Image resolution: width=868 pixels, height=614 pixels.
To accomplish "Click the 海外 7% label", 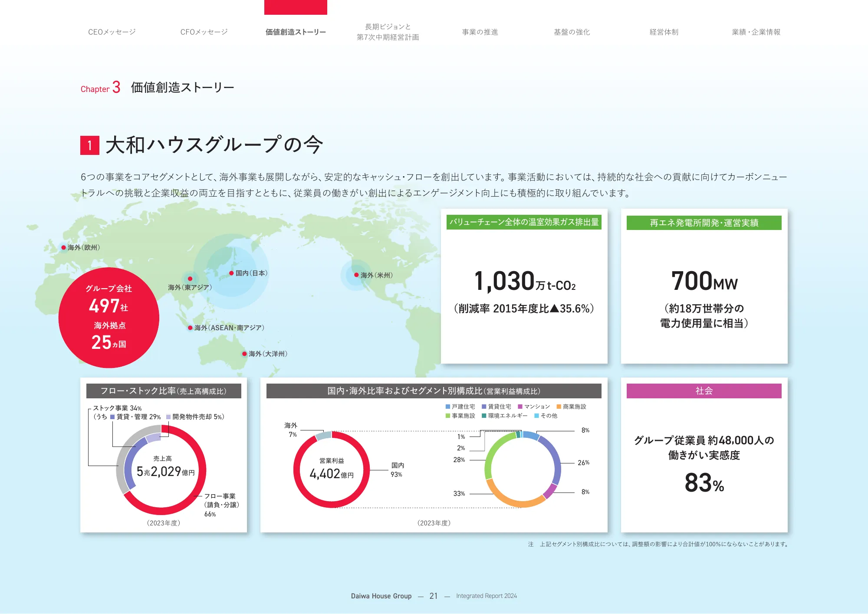I will coord(291,430).
